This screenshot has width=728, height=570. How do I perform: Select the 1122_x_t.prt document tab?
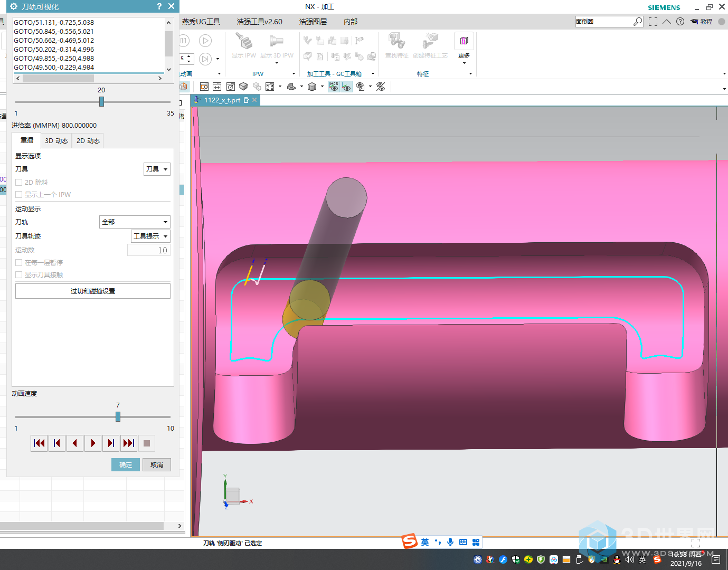tap(225, 100)
